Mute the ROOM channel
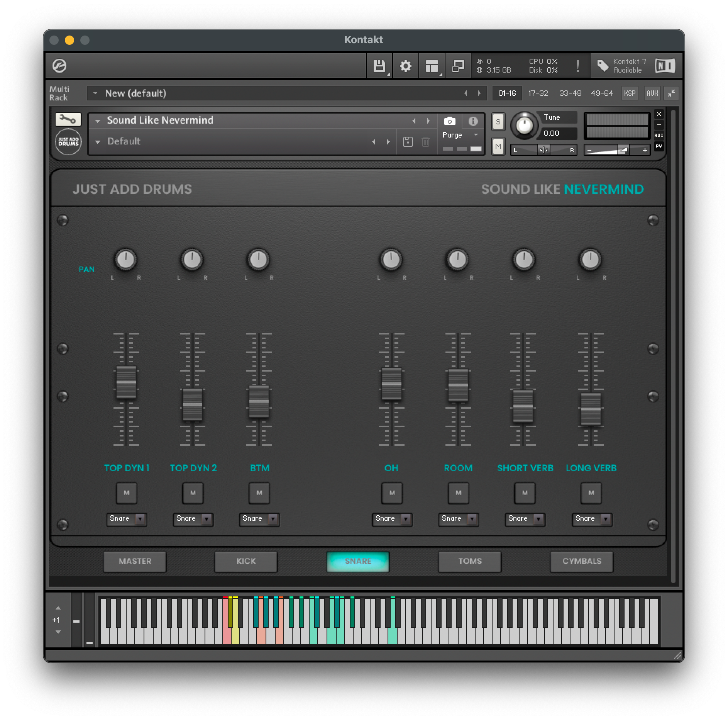Screen dimensions: 728x720 tap(459, 493)
